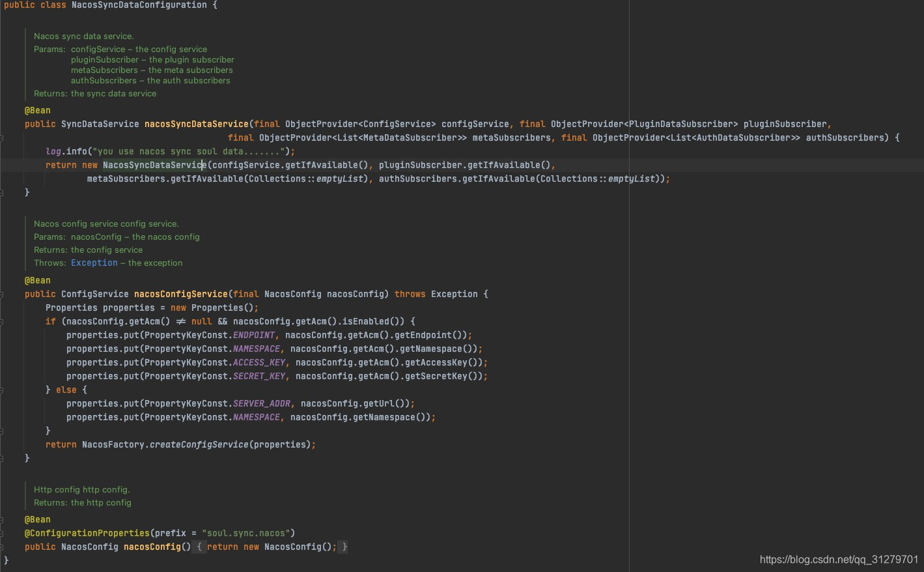This screenshot has width=924, height=572.
Task: Expand the folded '{' of nacosConfig() method
Action: (199, 547)
